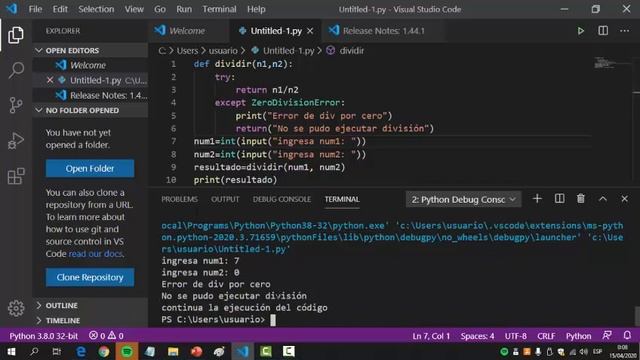Open the Terminal menu
This screenshot has height=360, width=640.
pos(219,9)
